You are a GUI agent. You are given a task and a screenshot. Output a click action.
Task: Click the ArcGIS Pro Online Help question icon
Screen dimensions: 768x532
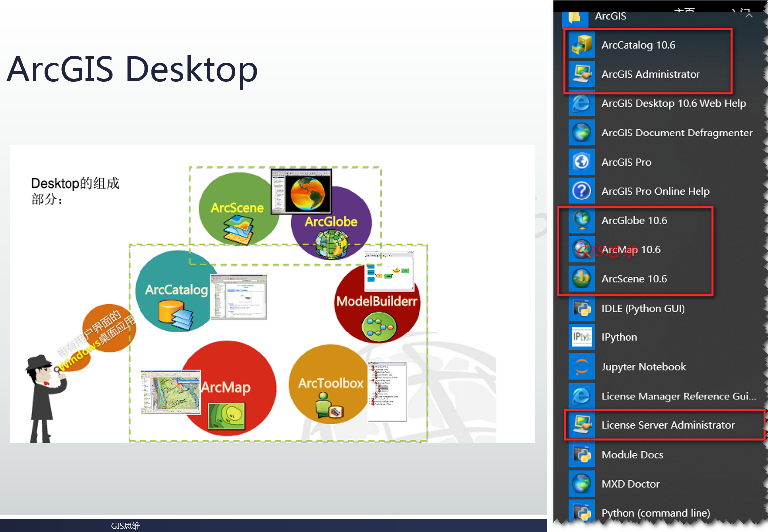(581, 191)
